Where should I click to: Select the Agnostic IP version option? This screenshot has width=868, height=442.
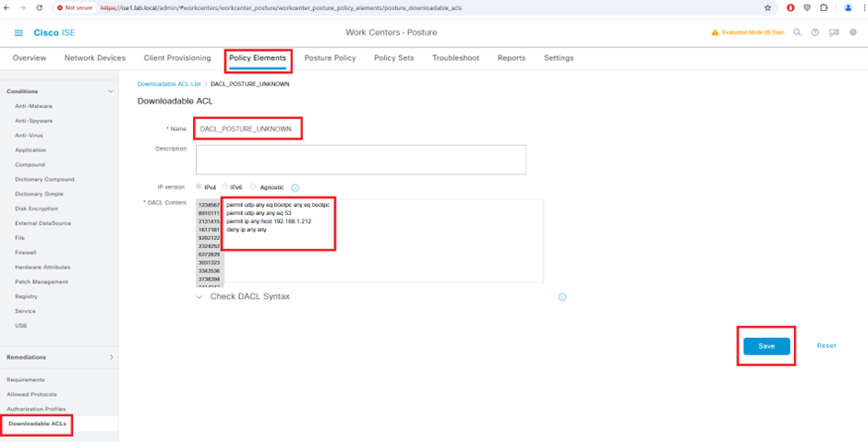253,187
